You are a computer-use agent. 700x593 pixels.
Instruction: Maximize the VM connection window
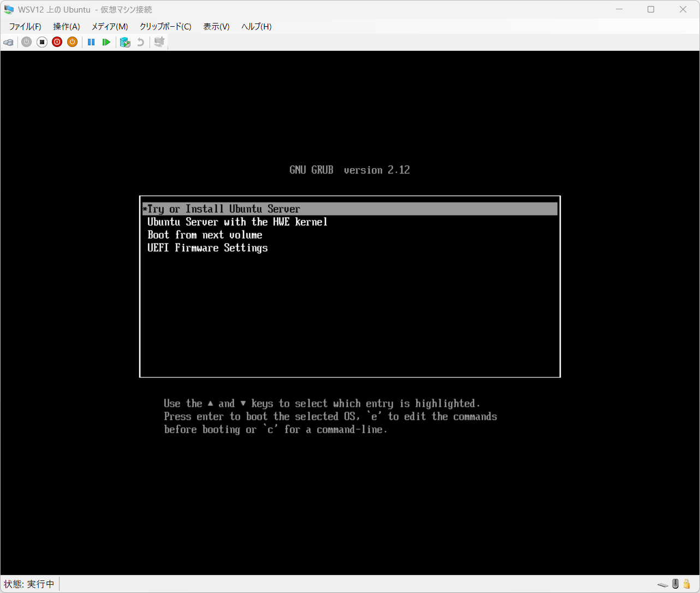(x=651, y=9)
